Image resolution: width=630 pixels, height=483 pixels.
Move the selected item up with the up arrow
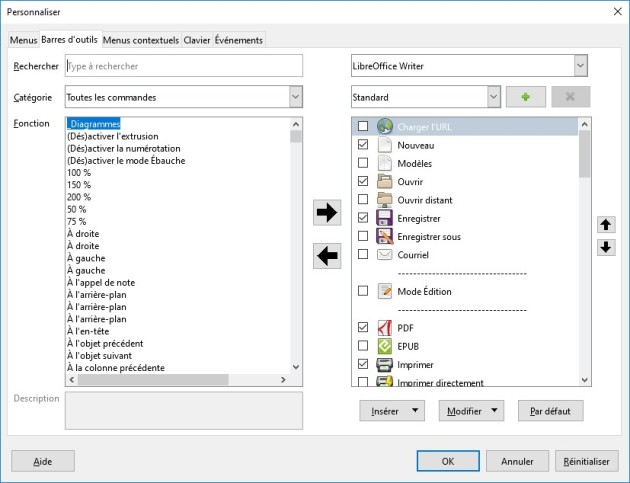[605, 225]
